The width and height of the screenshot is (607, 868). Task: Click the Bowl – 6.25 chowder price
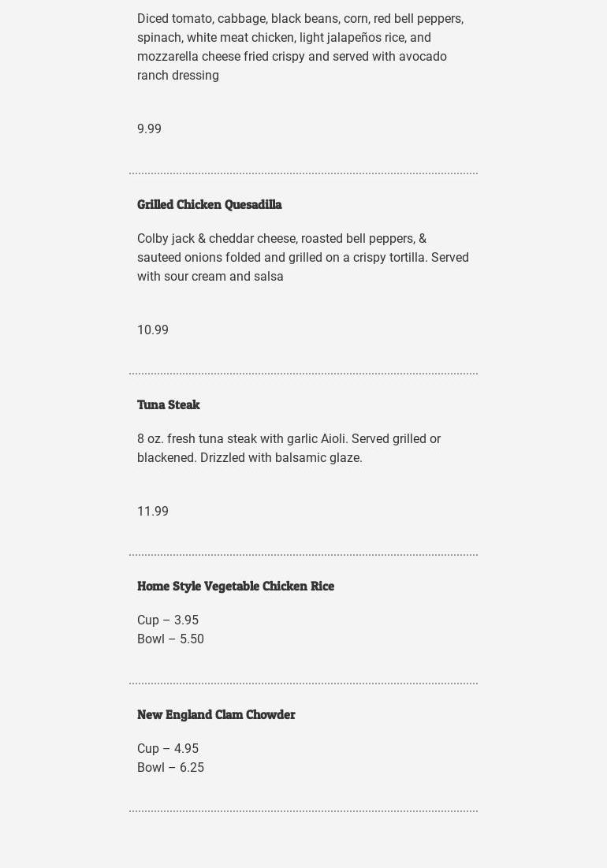pos(170,767)
